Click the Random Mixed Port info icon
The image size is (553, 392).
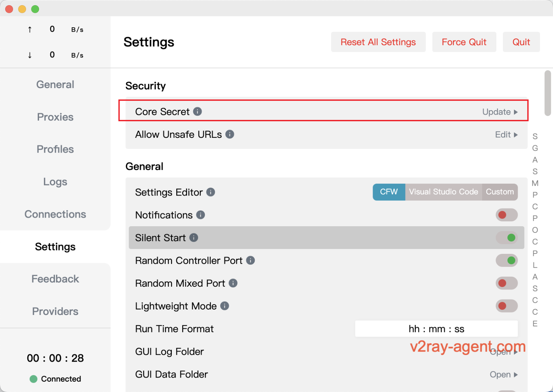coord(233,283)
